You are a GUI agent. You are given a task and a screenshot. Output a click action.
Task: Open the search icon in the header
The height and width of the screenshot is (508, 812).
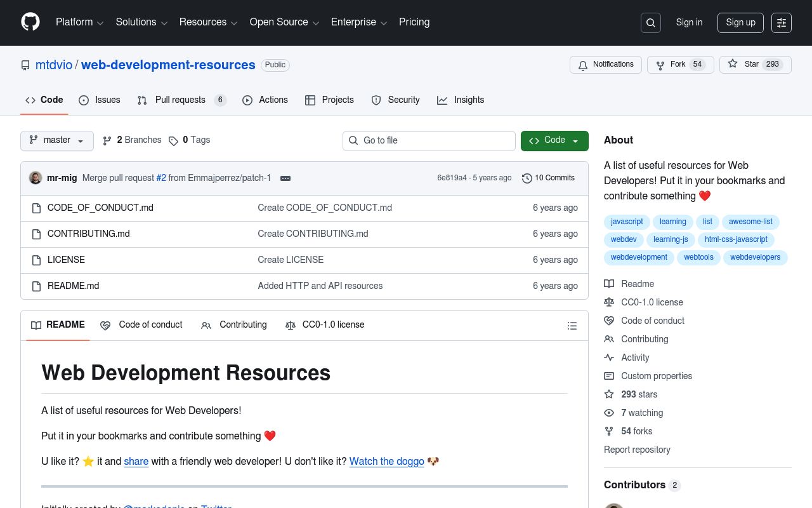point(651,23)
